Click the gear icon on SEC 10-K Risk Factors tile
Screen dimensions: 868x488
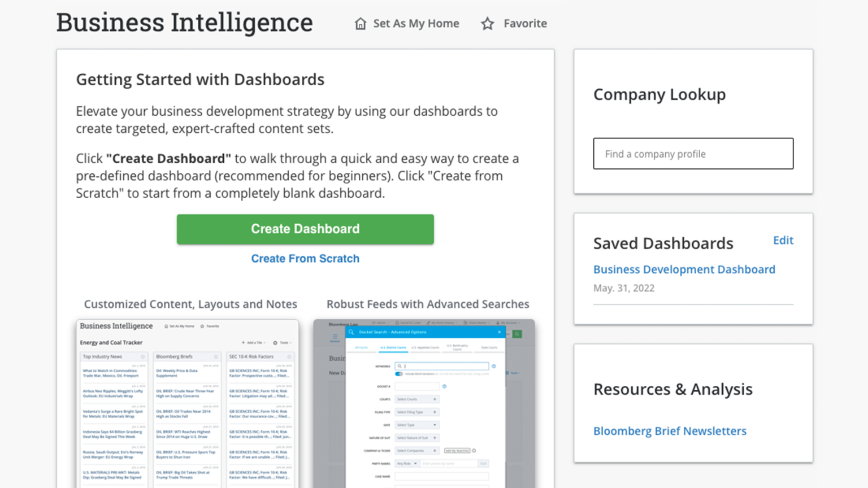click(x=289, y=356)
